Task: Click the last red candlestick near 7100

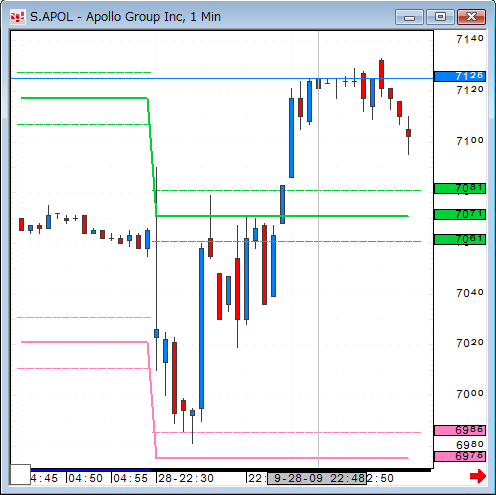Action: 408,133
